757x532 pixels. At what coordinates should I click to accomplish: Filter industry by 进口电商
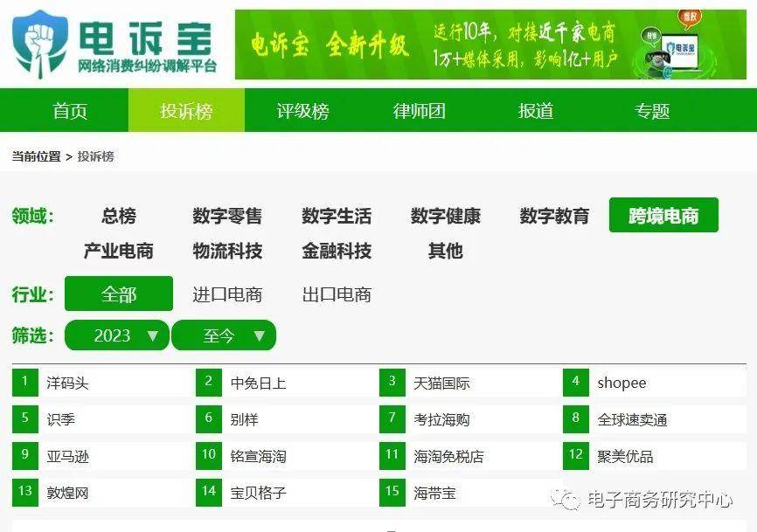coord(227,294)
